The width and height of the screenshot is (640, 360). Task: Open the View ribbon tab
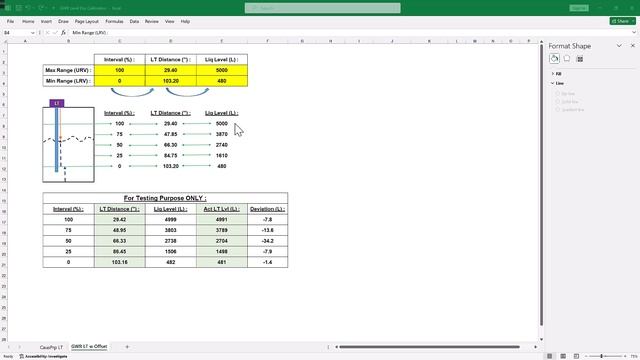[169, 21]
